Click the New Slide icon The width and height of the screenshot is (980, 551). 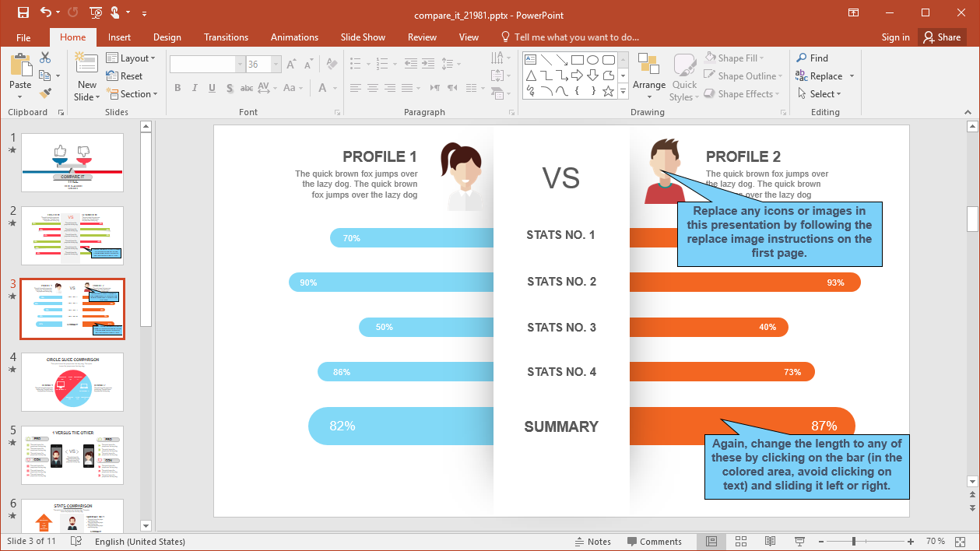click(86, 65)
